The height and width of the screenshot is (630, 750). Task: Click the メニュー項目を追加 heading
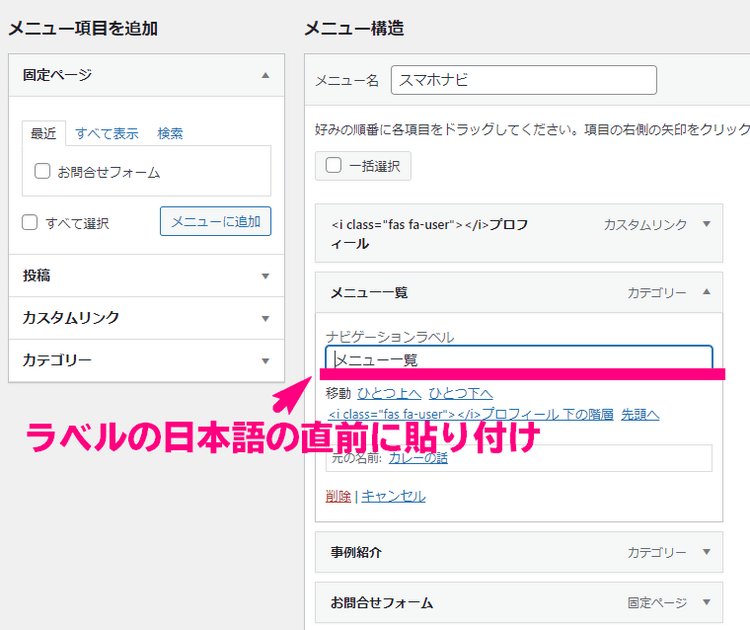coord(83,28)
